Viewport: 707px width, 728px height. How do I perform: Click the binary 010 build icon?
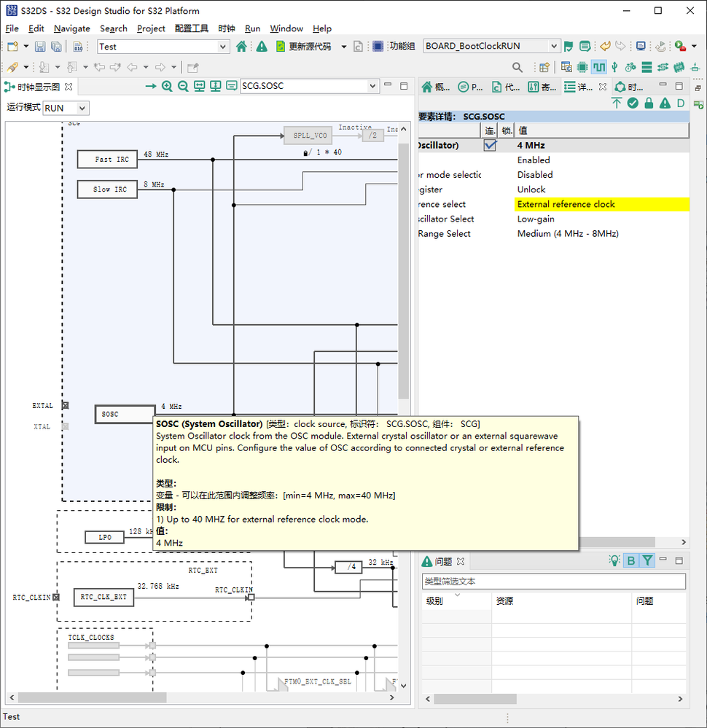coord(78,47)
